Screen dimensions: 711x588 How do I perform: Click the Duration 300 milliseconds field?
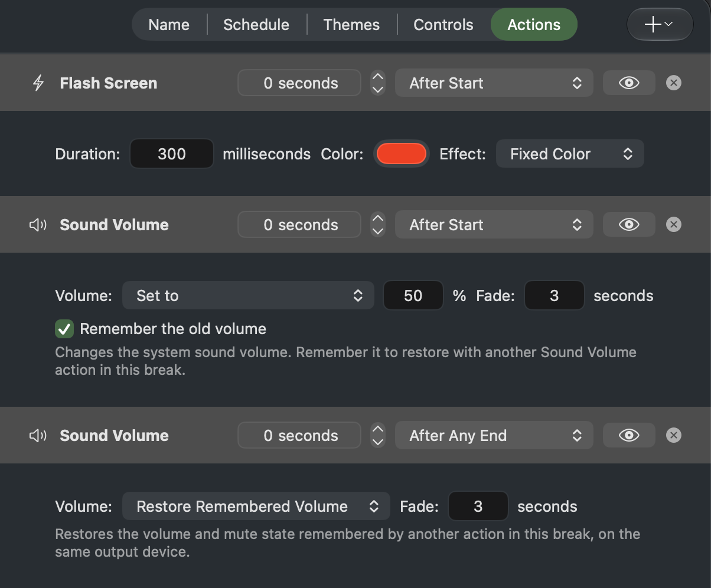[172, 154]
